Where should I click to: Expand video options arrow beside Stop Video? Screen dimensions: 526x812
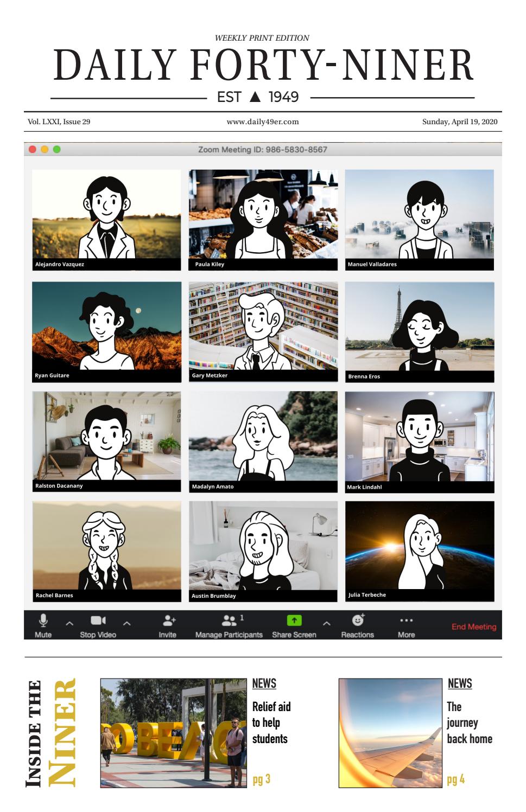(x=126, y=624)
